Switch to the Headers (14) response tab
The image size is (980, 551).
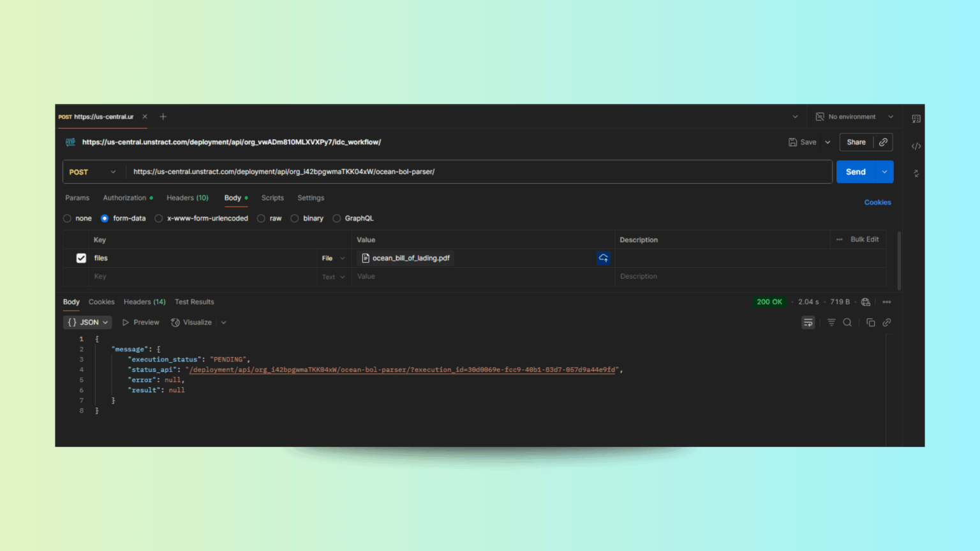[144, 302]
